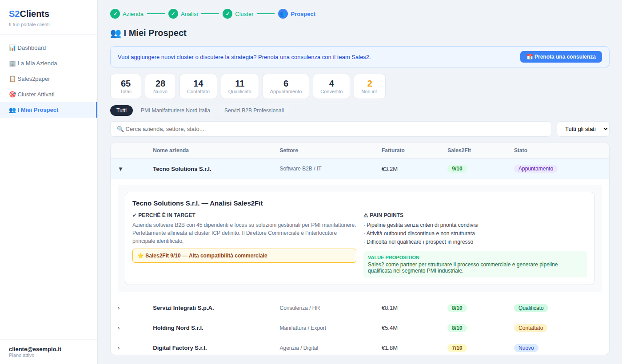Click the 9/10 Sales2Fit badge
Viewport: 622px width, 364px height.
457,169
